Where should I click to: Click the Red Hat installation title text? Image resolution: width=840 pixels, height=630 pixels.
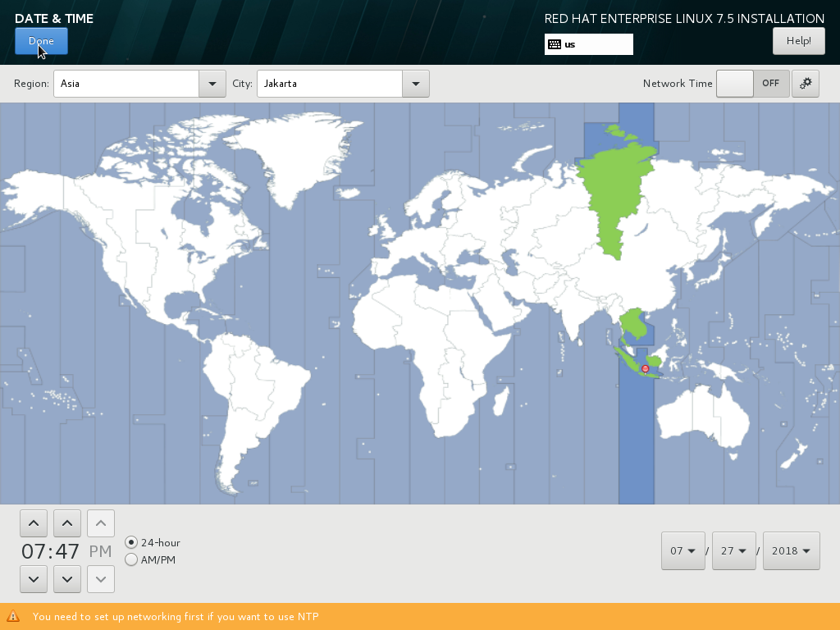click(x=684, y=19)
